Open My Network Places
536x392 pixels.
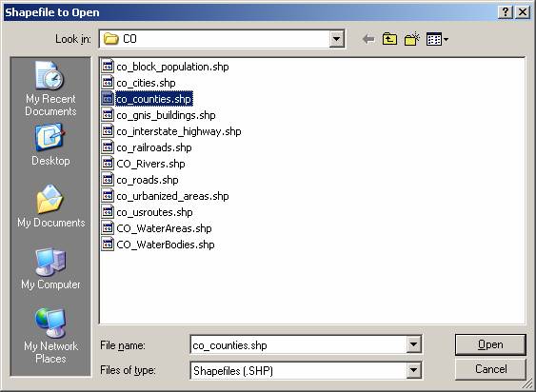pos(50,336)
